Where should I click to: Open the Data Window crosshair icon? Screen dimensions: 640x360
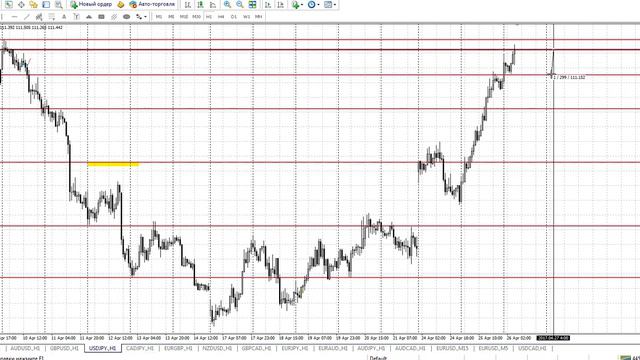click(x=21, y=4)
